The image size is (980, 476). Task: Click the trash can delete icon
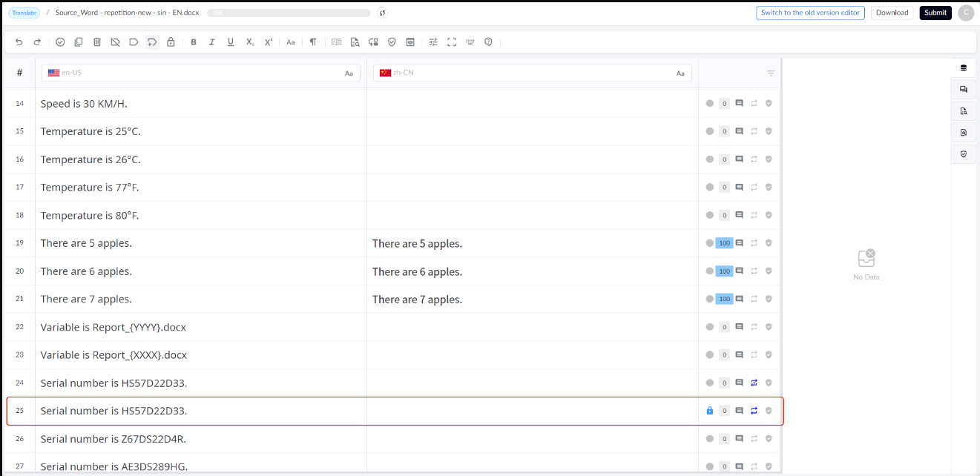tap(97, 42)
